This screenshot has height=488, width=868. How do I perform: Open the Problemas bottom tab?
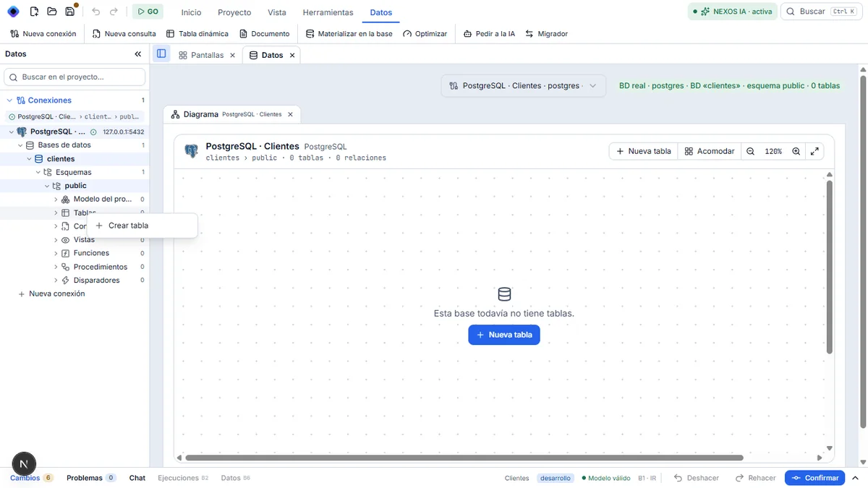point(91,478)
